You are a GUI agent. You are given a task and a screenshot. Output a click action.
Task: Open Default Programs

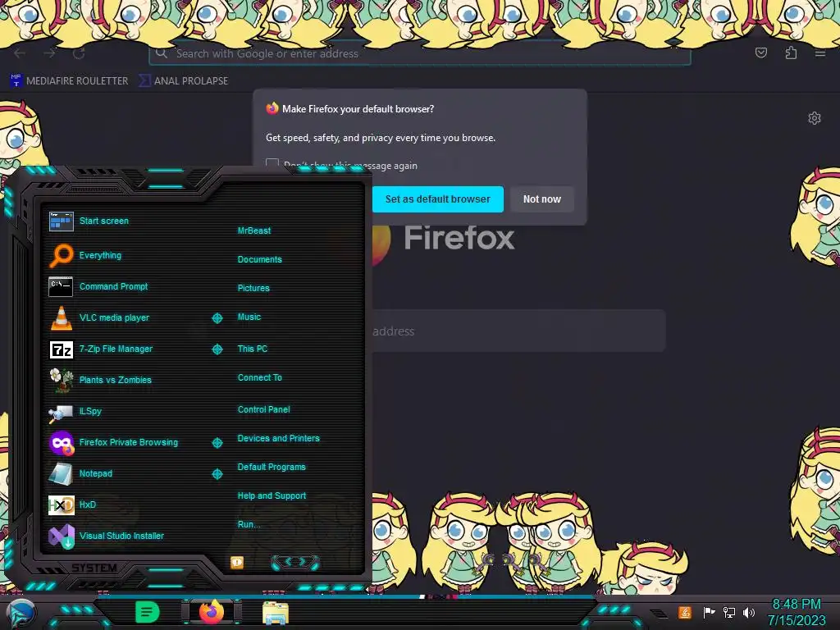click(x=272, y=467)
